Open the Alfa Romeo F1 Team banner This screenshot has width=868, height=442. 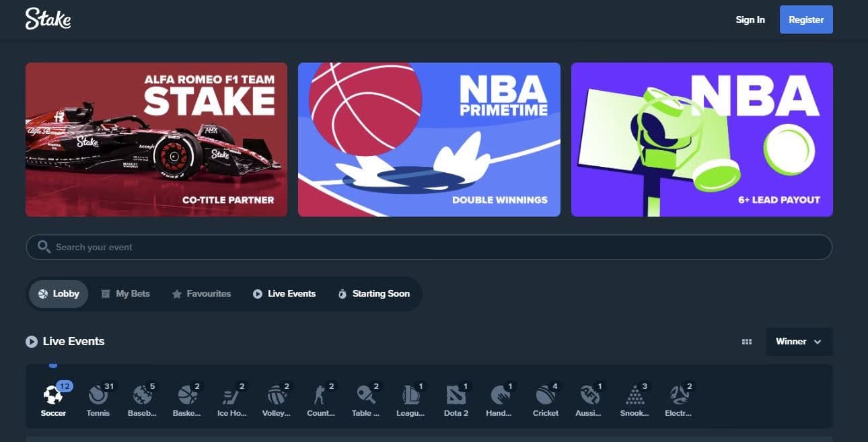(156, 140)
